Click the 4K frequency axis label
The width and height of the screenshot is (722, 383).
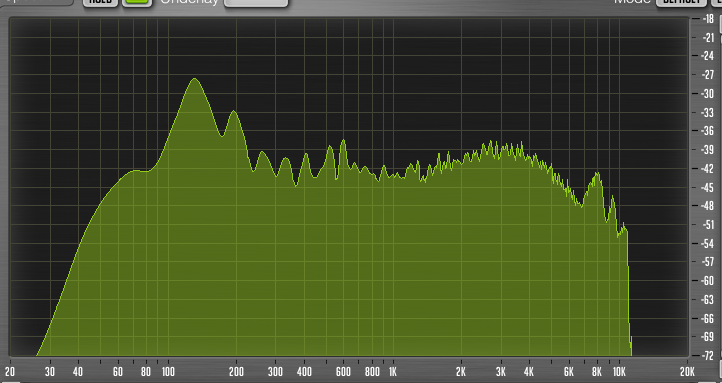[x=529, y=371]
